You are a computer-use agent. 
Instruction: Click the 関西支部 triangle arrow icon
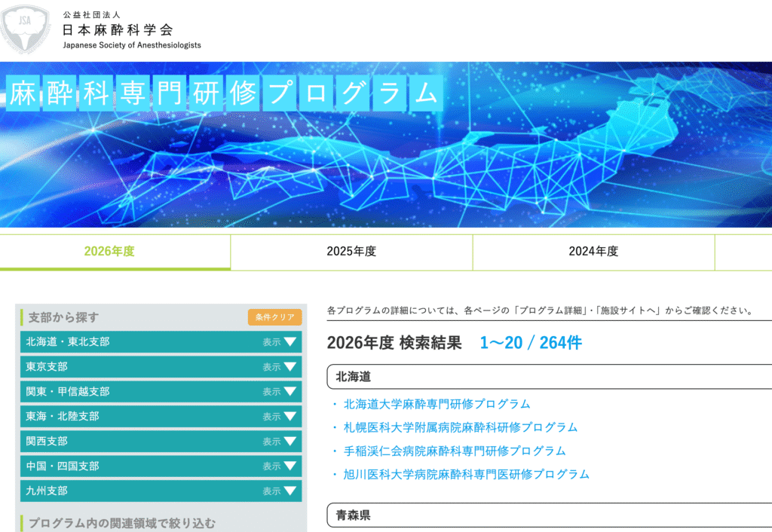coord(289,442)
